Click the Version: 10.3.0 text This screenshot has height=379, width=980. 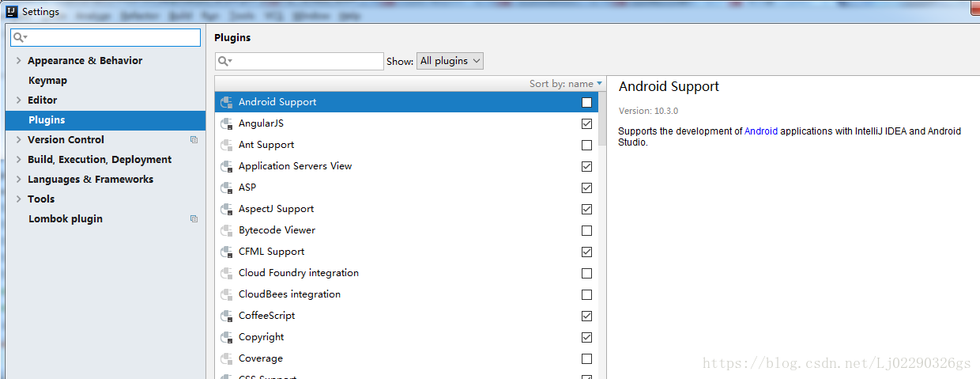click(648, 111)
